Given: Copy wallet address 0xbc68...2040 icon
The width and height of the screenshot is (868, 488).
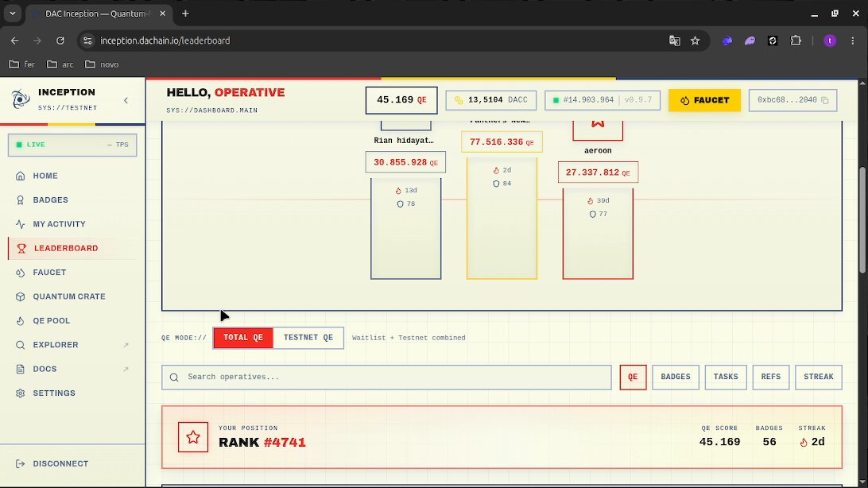Looking at the screenshot, I should (825, 100).
